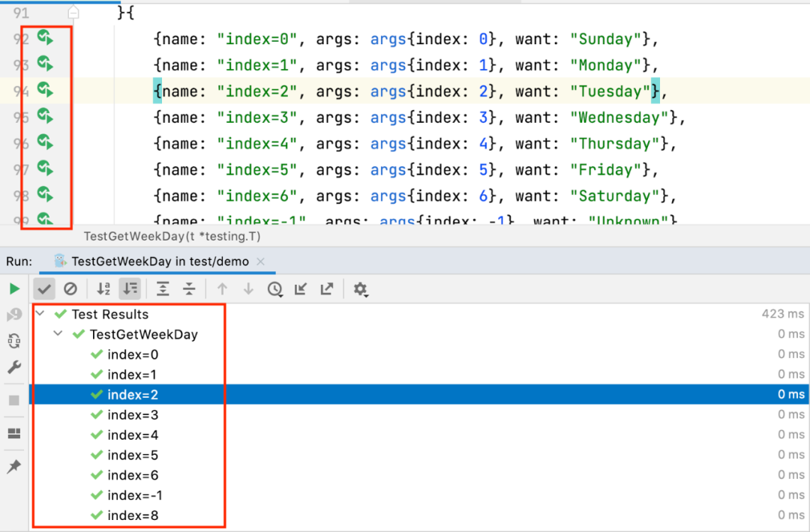
Task: Click the Stop process square icon
Action: (14, 400)
